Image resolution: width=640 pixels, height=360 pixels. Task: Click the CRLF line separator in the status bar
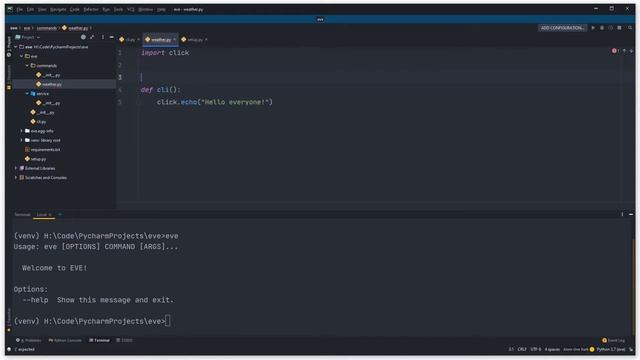tap(522, 349)
